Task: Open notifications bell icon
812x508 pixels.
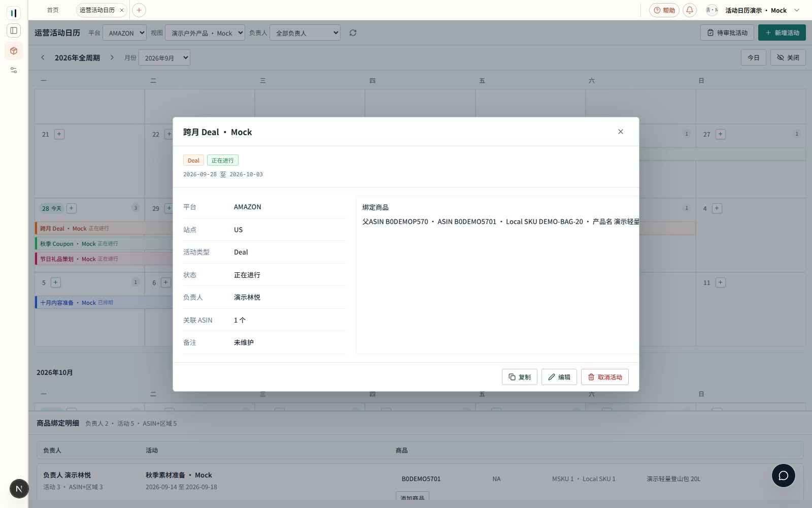Action: [690, 10]
